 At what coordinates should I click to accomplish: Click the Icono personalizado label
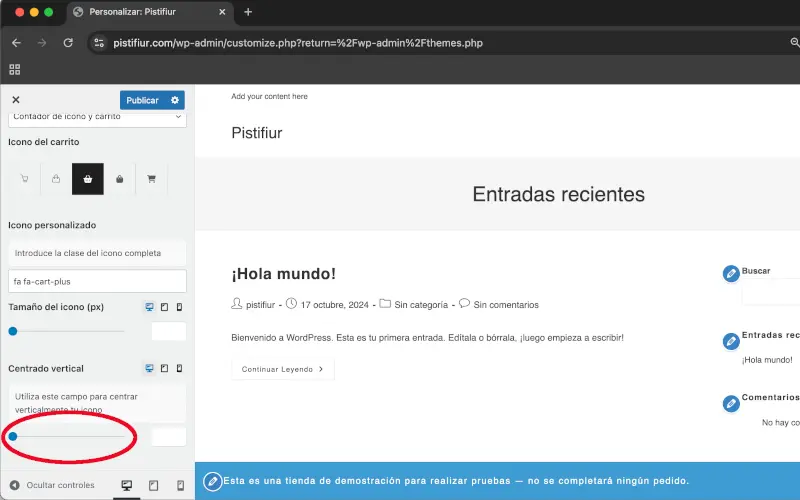tap(52, 225)
